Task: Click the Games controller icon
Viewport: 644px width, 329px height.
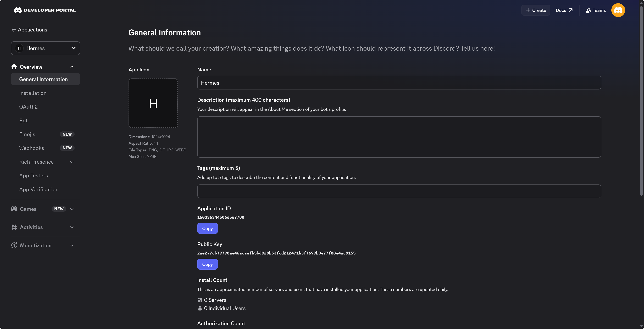Action: [14, 209]
